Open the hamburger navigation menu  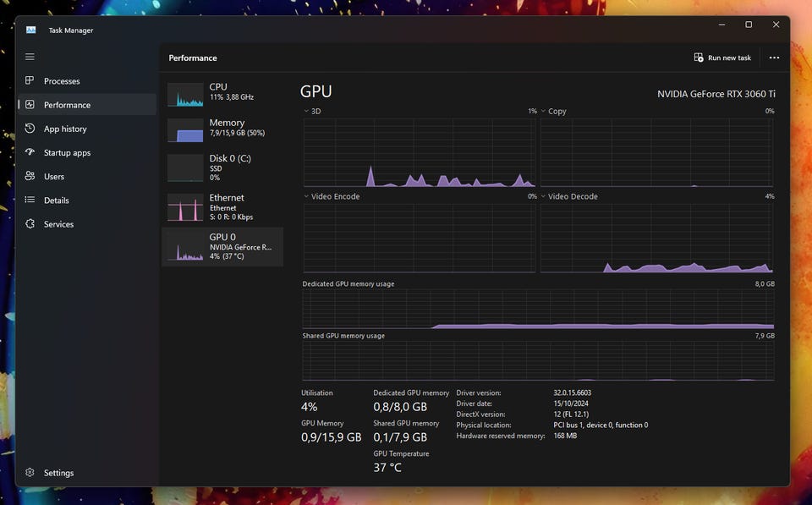coord(30,57)
